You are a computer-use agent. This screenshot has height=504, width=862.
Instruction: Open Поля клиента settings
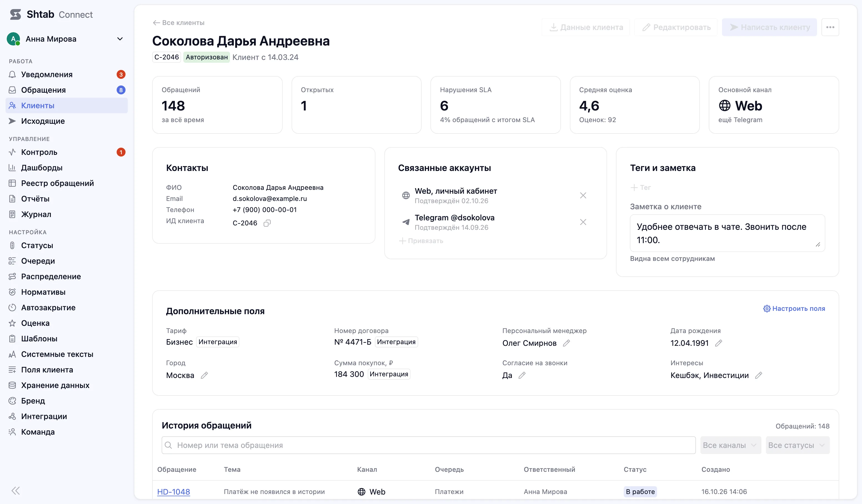click(67, 370)
